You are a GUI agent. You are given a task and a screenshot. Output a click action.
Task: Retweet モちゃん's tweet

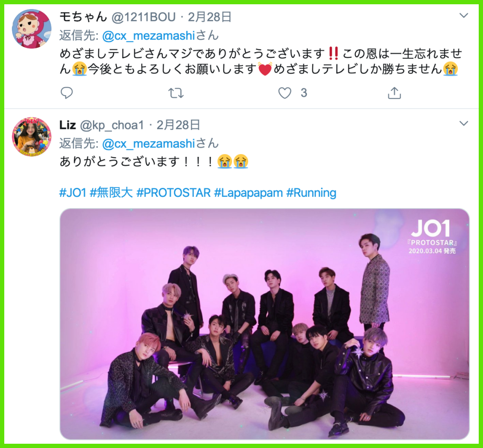click(x=176, y=93)
